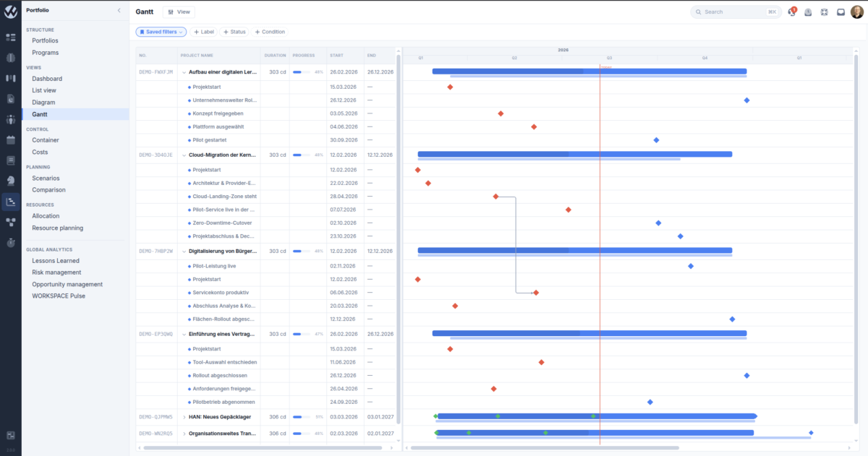Viewport: 868px width, 456px height.
Task: Add a Status filter
Action: 235,32
